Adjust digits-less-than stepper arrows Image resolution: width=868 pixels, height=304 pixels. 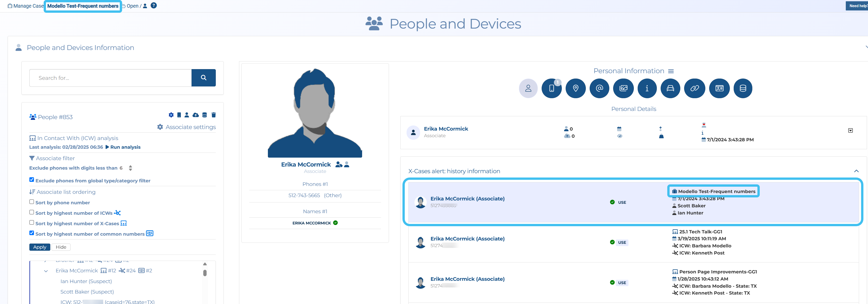tap(130, 168)
